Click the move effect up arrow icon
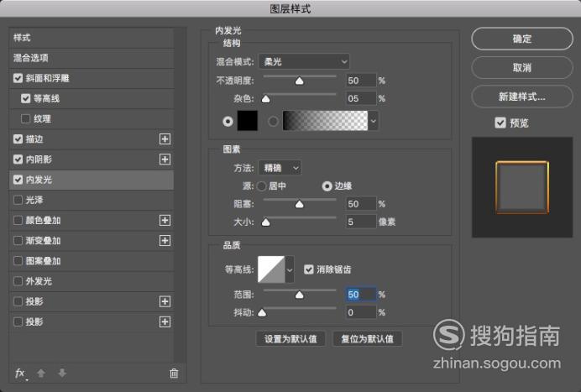This screenshot has width=581, height=392. (x=41, y=373)
